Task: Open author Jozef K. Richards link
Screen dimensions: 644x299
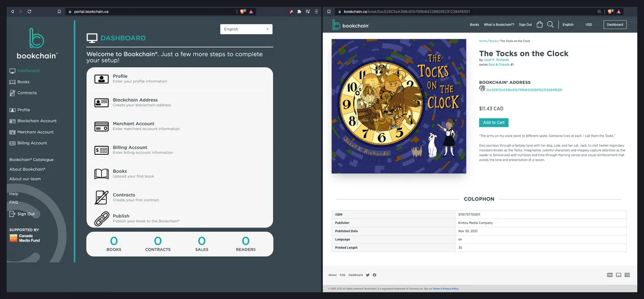Action: click(x=496, y=60)
